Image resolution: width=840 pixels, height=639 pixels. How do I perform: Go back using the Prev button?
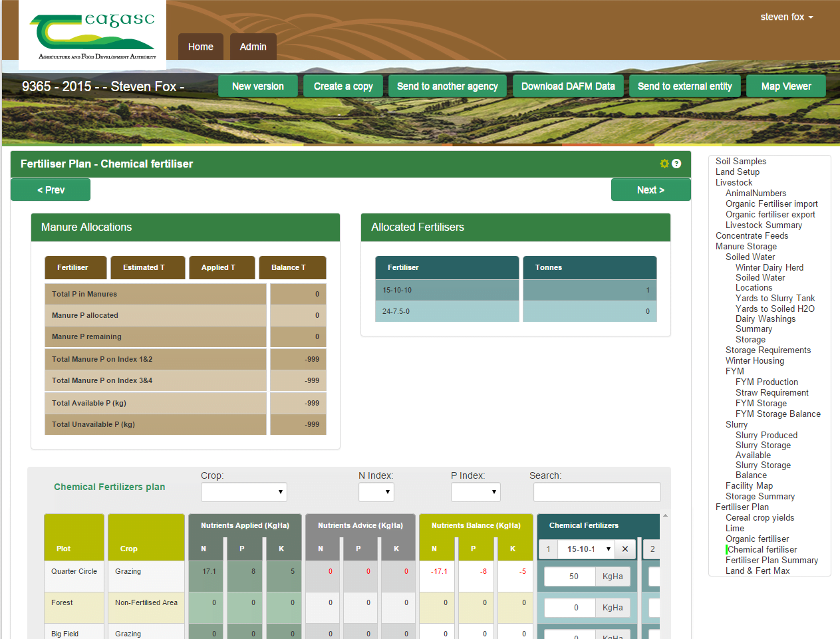pos(51,190)
